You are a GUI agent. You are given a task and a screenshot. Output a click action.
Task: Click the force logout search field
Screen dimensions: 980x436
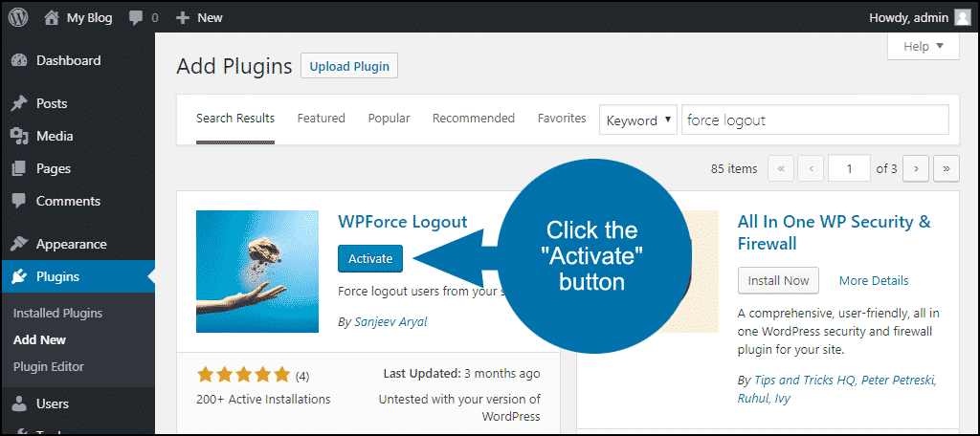point(815,120)
